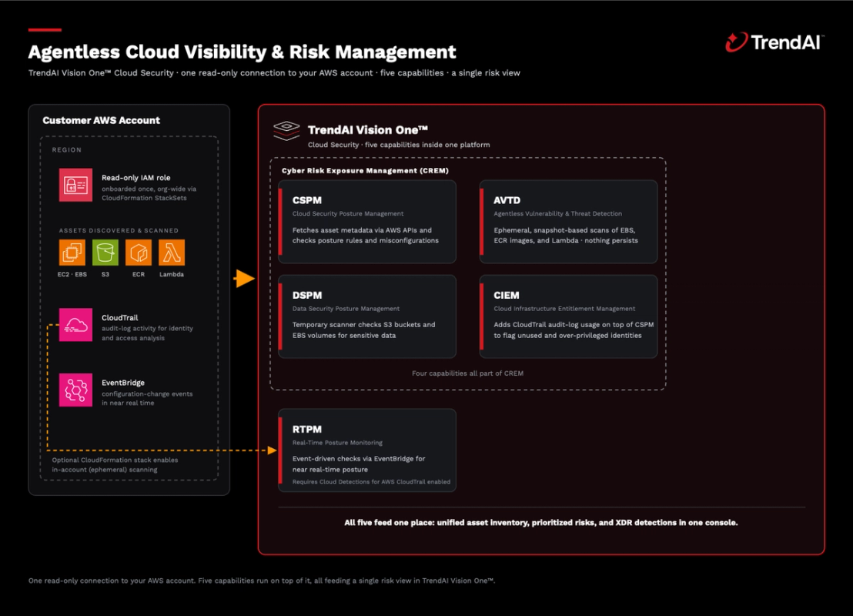Open the AVTD capability card
The height and width of the screenshot is (616, 853).
point(568,222)
